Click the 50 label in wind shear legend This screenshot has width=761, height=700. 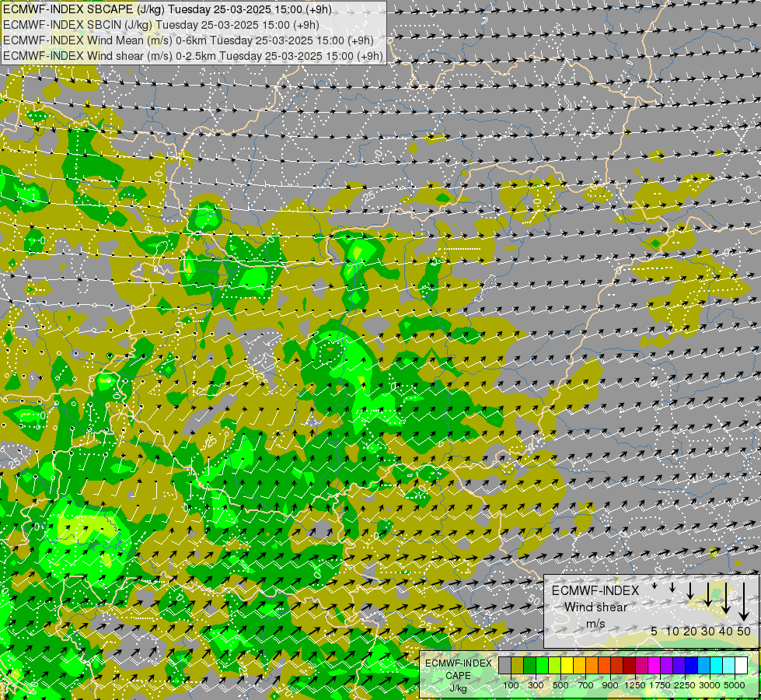coord(744,631)
